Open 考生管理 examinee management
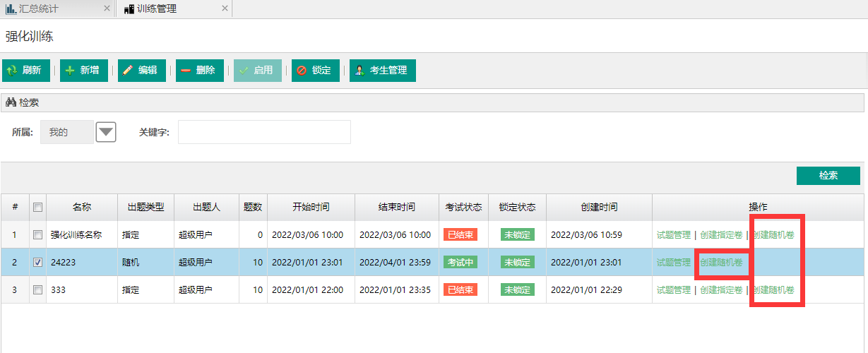 [382, 71]
